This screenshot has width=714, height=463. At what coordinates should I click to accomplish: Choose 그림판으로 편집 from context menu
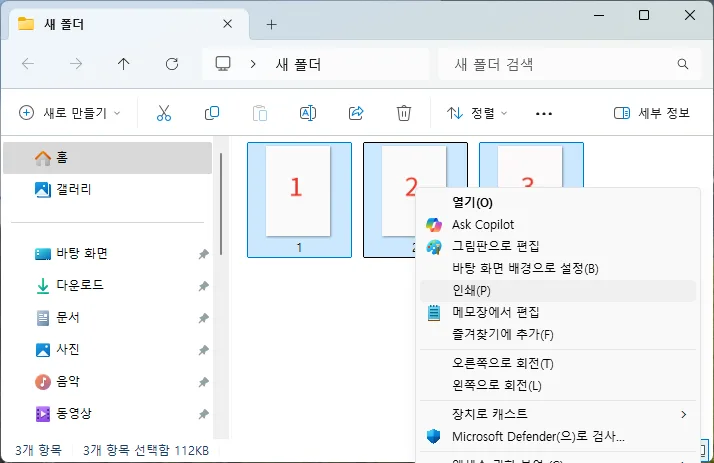[558, 246]
